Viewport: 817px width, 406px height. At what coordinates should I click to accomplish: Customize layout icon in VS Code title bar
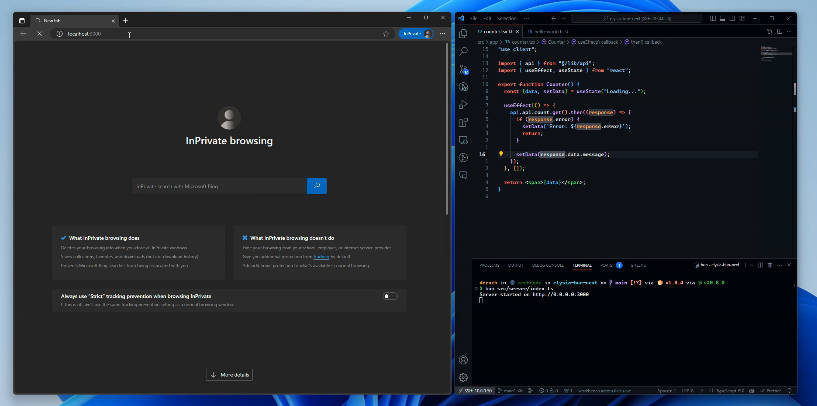tap(742, 18)
